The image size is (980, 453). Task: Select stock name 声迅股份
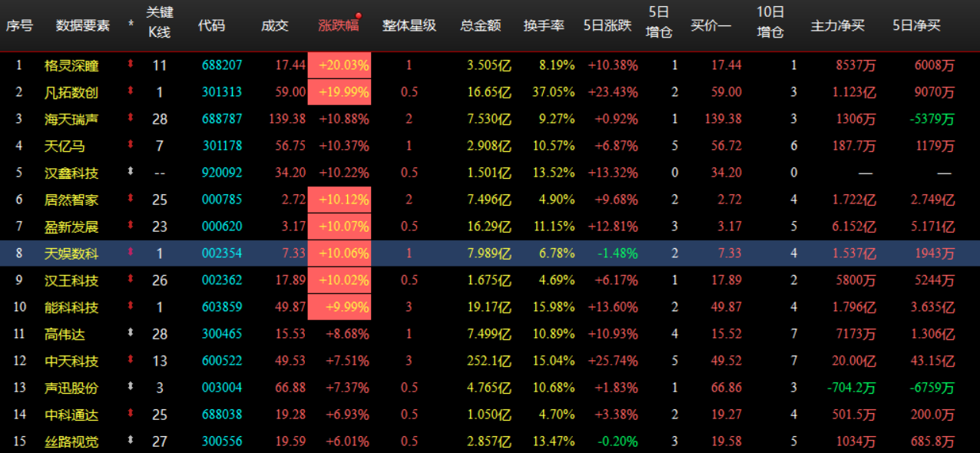(x=71, y=388)
